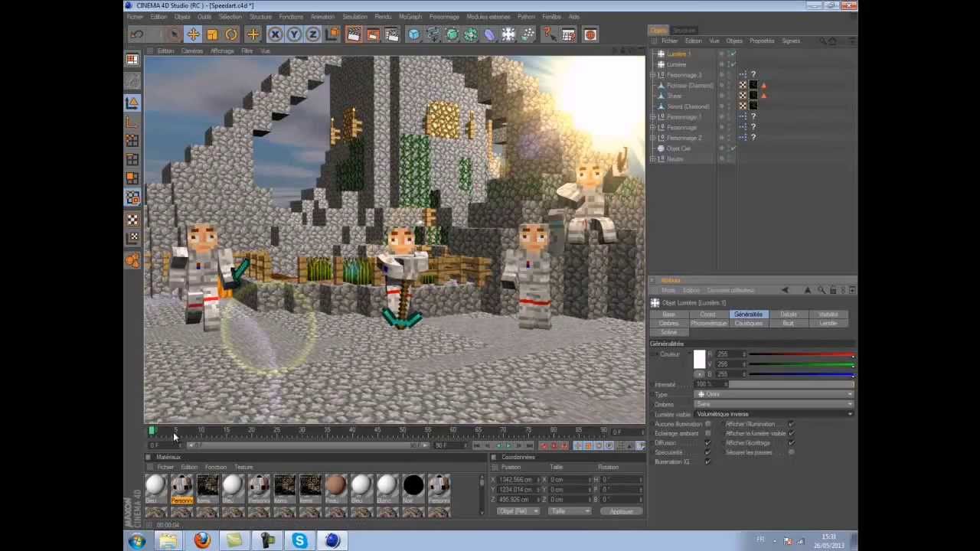Click the help question-mark cursor icon

tap(549, 34)
